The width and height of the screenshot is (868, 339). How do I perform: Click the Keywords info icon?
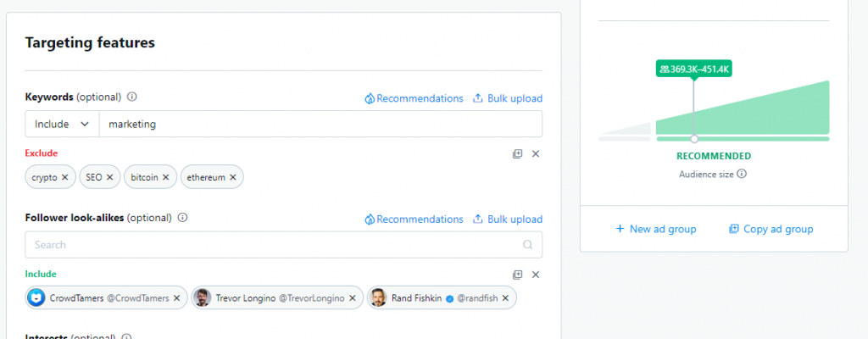(131, 97)
